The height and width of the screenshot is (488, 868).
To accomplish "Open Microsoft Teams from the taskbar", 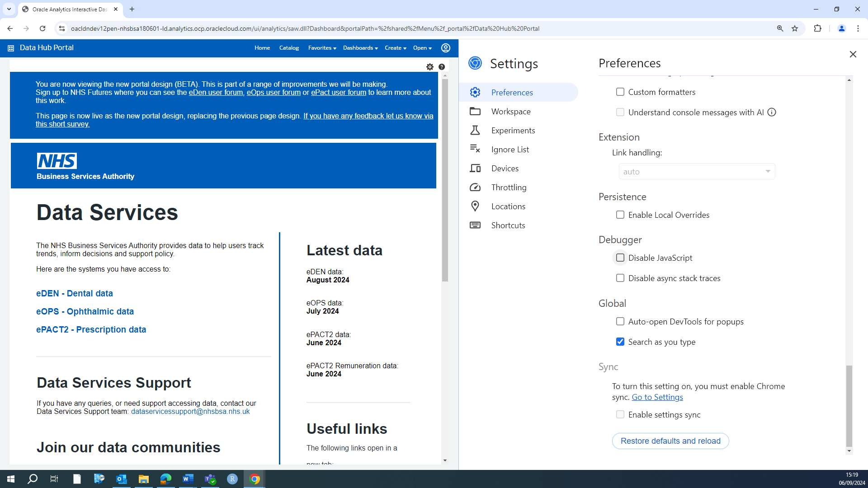I will 210,479.
